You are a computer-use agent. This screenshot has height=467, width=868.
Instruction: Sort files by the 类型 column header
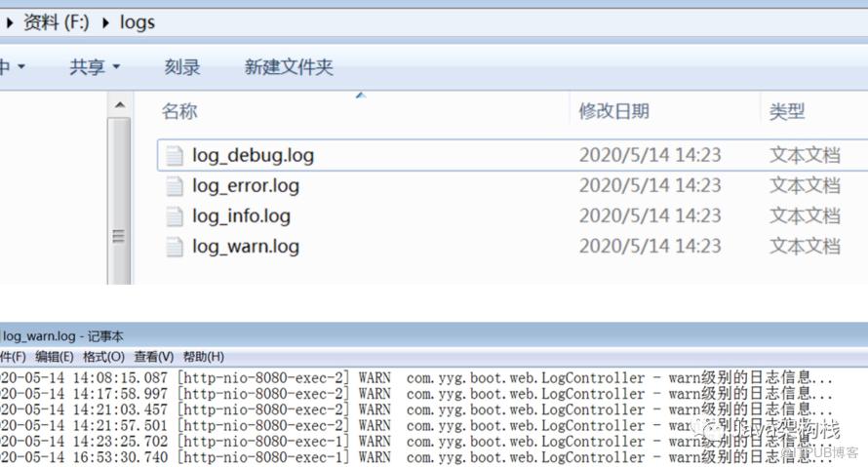pos(787,111)
